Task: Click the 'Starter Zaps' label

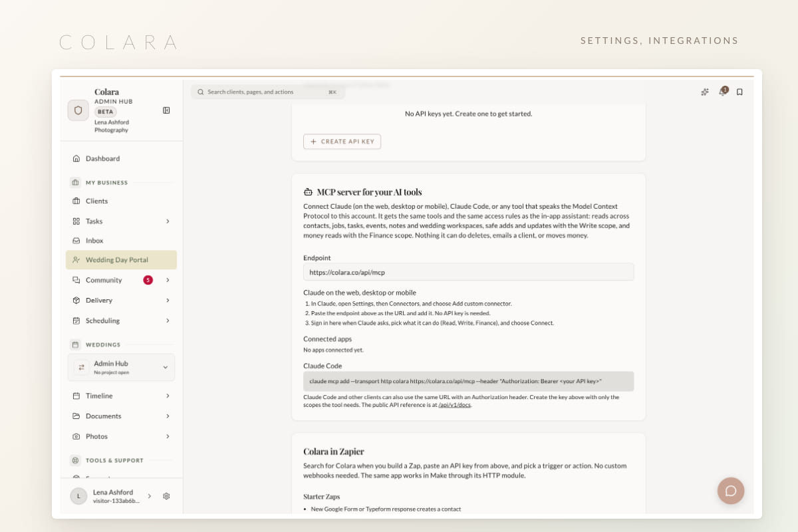Action: pos(321,496)
